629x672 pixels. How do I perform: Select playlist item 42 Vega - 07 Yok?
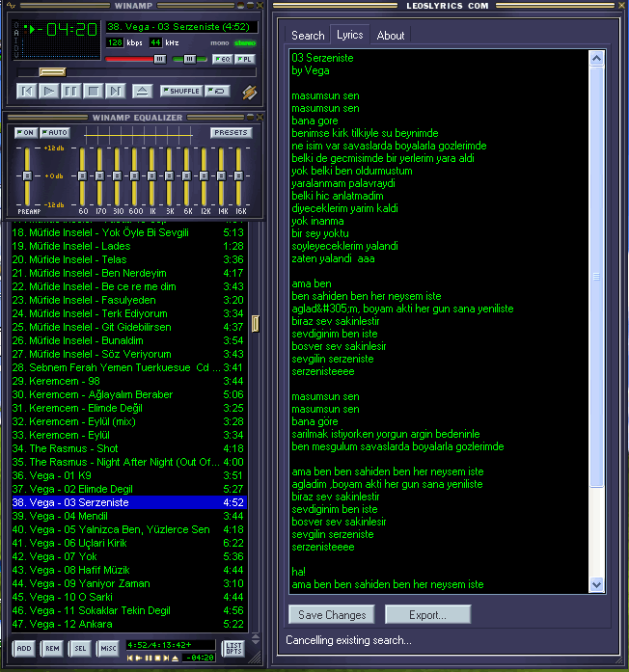tap(129, 556)
